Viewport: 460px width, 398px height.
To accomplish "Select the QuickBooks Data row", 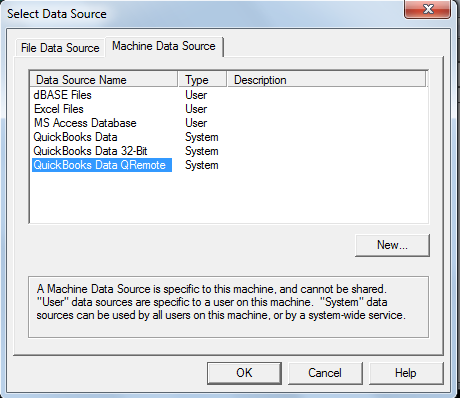I will pos(75,137).
